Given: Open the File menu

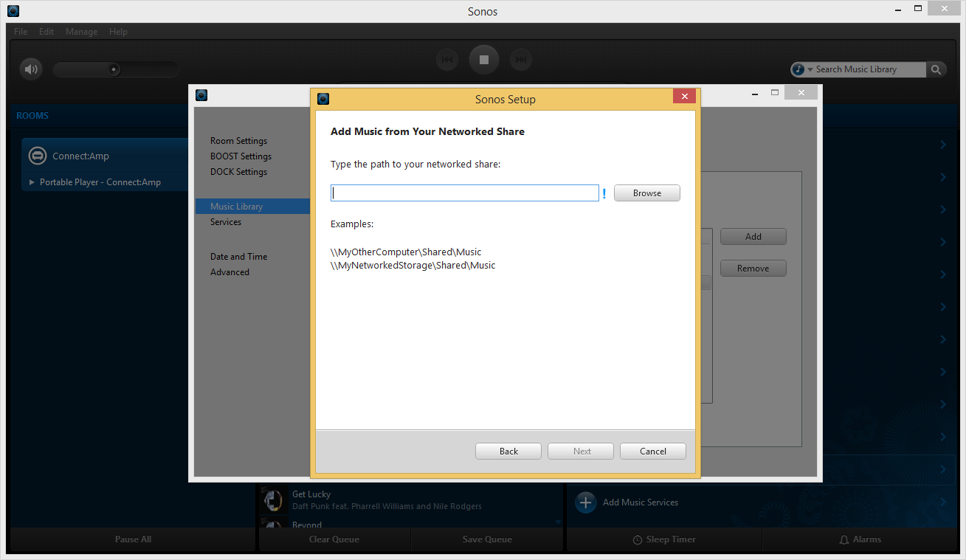Looking at the screenshot, I should [21, 32].
